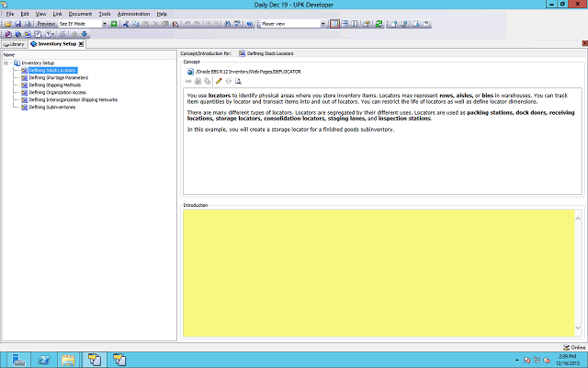Select Defining Interorganization Shipping Networks topic
The height and width of the screenshot is (368, 588).
tap(73, 99)
